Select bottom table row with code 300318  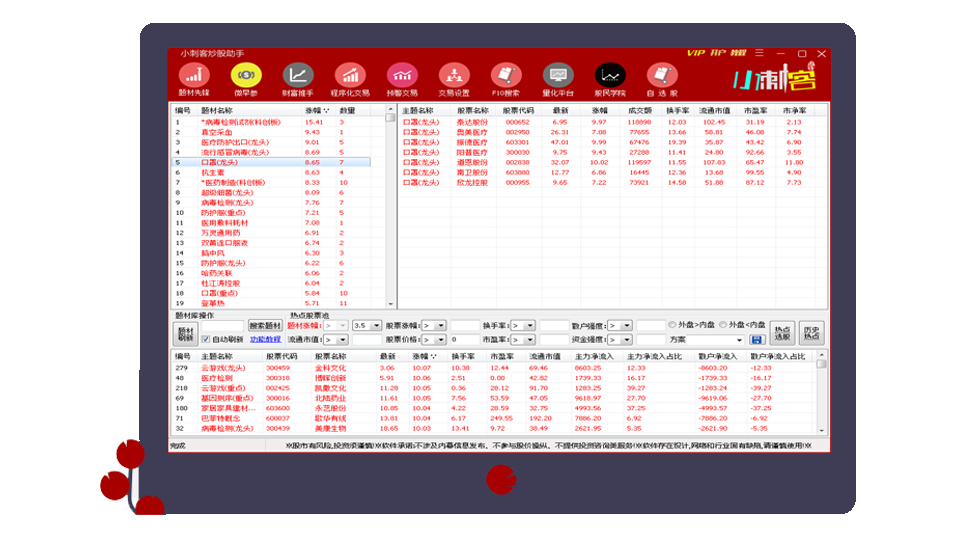pos(494,378)
